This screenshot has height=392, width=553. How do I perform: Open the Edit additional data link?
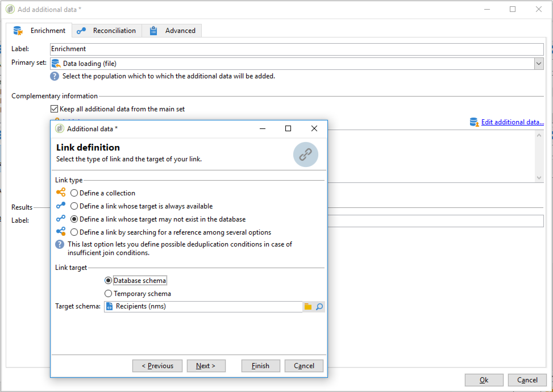tap(512, 122)
